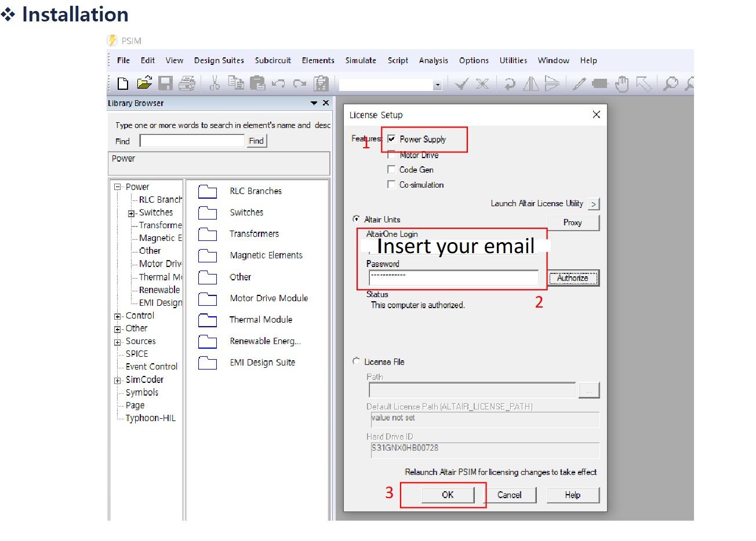Viewport: 756px width, 541px height.
Task: Click Cancel in License Setup
Action: [x=510, y=495]
